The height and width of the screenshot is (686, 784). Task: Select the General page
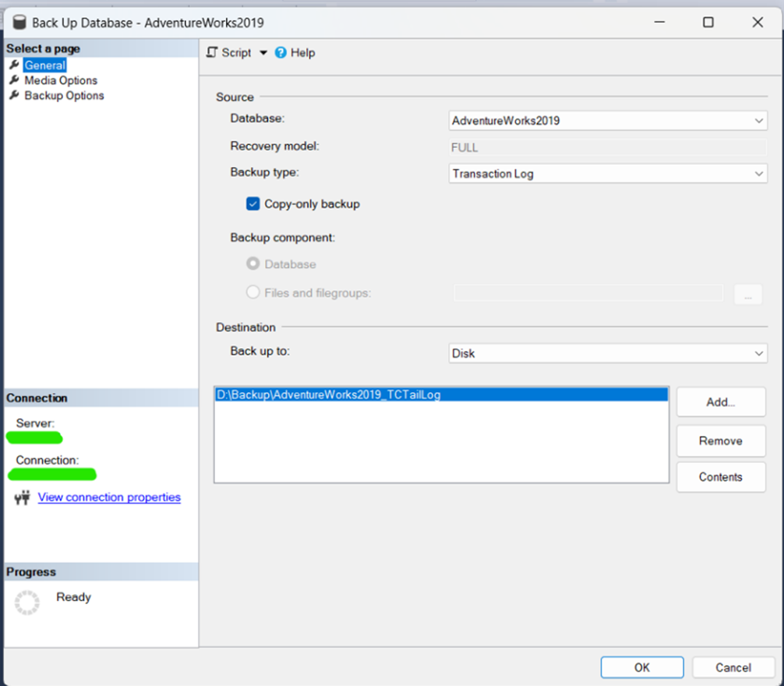click(45, 65)
